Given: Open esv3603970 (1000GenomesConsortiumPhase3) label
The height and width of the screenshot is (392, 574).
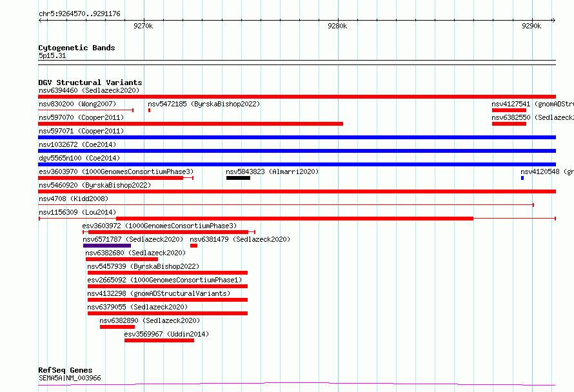Looking at the screenshot, I should [116, 171].
